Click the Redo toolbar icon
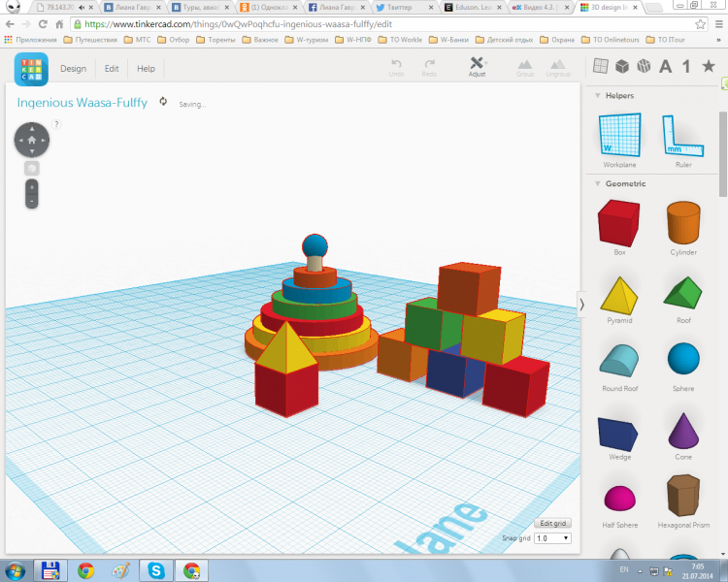The width and height of the screenshot is (728, 582). tap(429, 67)
